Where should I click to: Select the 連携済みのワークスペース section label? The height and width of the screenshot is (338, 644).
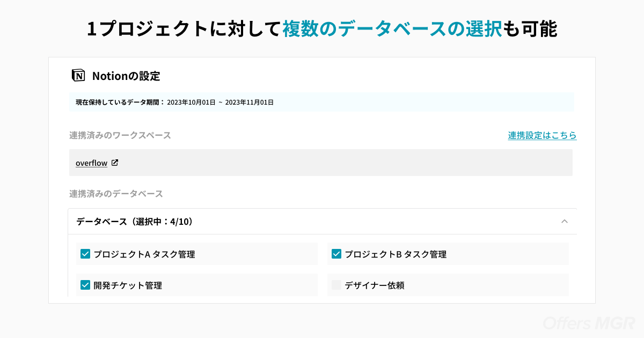tap(120, 135)
